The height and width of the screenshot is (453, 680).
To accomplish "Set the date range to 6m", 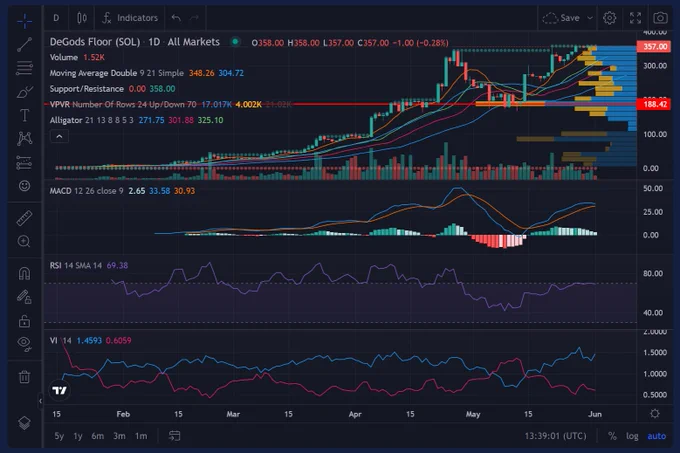I will 98,436.
